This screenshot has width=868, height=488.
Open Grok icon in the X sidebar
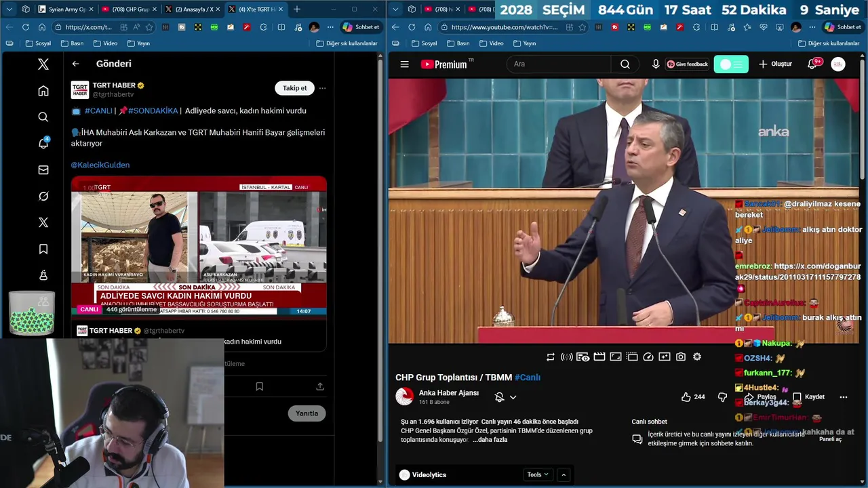[43, 197]
